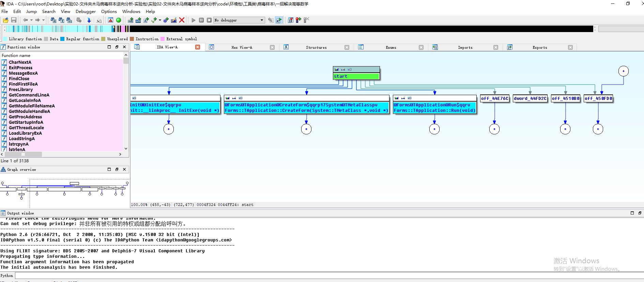644x282 pixels.
Task: Open the 'No debugger' combo box
Action: [x=239, y=20]
